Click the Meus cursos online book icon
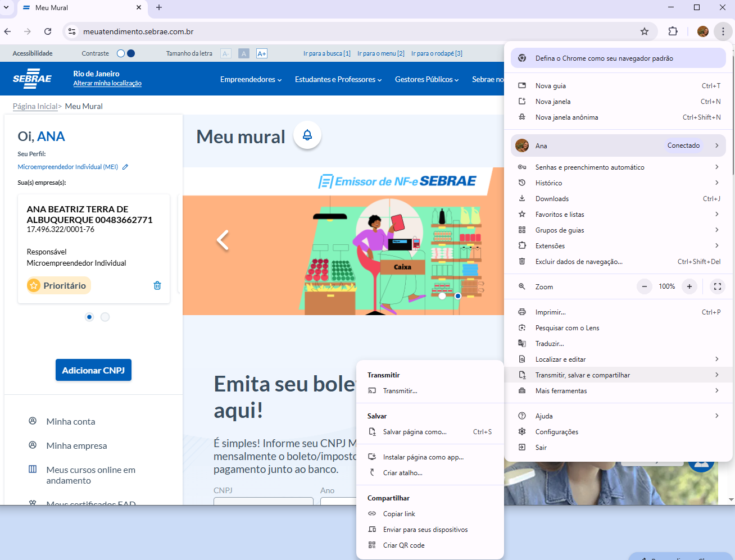 pyautogui.click(x=33, y=469)
